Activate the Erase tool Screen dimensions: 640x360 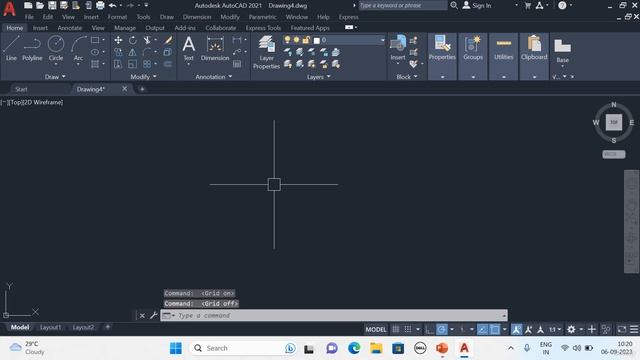[x=168, y=40]
